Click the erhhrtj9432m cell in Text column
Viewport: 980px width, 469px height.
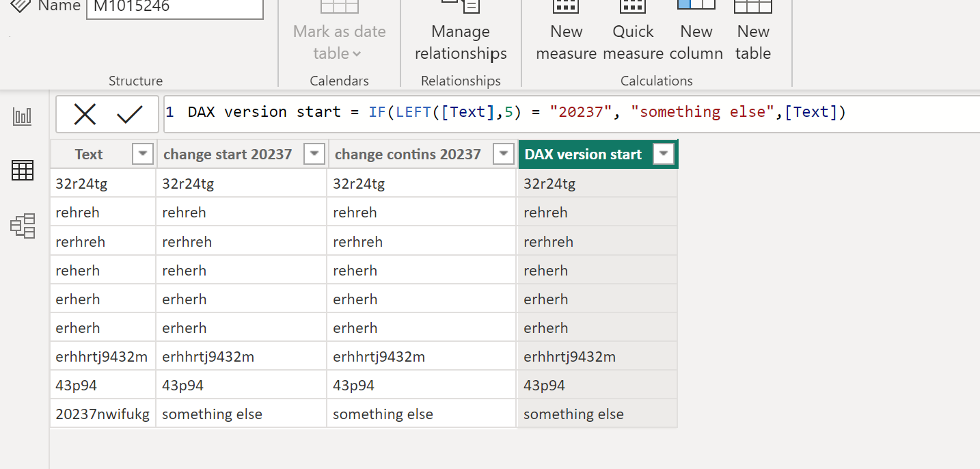(x=103, y=356)
